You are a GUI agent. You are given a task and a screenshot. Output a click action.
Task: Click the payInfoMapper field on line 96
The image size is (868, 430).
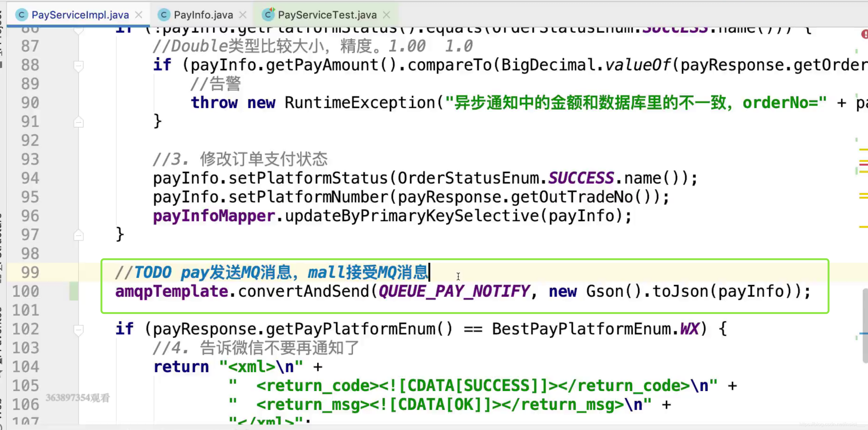coord(214,216)
